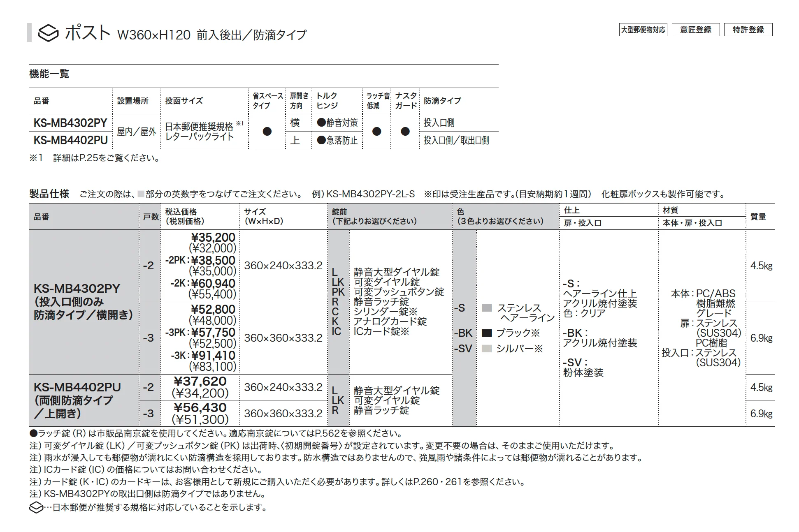Screen dimensions: 799x532
Task: Click the -2K ¥60,940 price
Action: (x=203, y=284)
